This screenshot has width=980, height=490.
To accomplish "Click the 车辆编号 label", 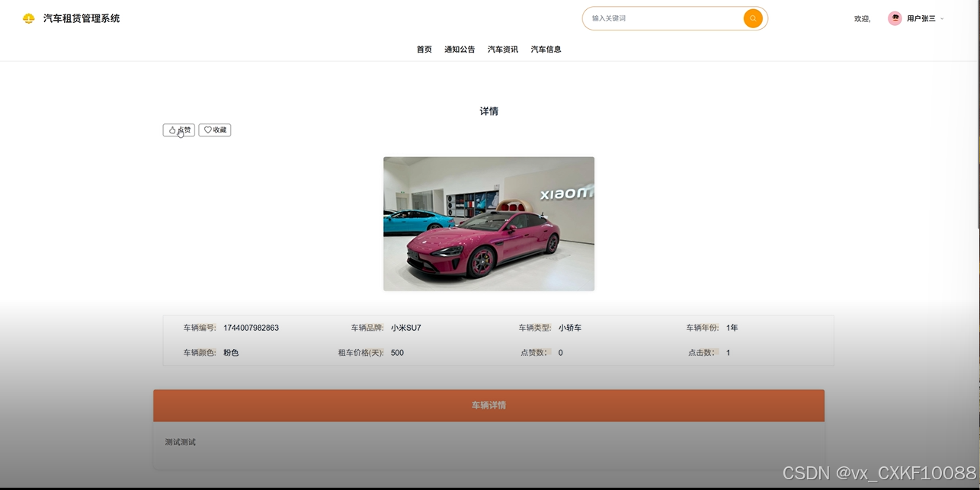I will [200, 328].
